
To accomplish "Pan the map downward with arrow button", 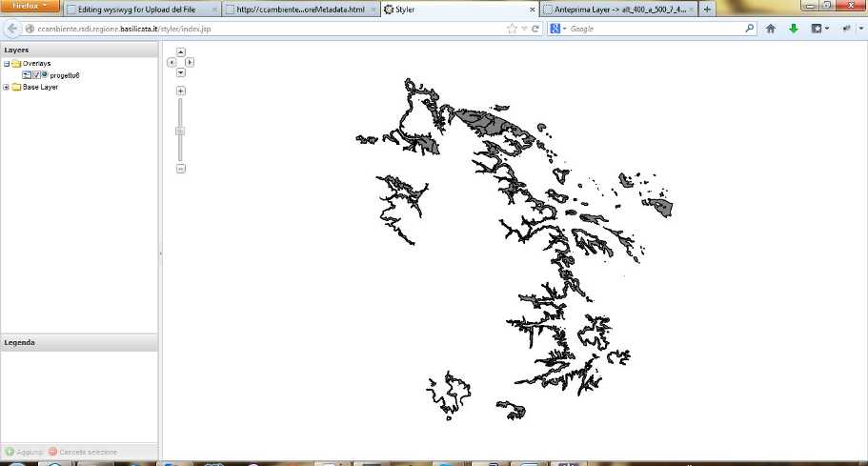I will pyautogui.click(x=180, y=72).
